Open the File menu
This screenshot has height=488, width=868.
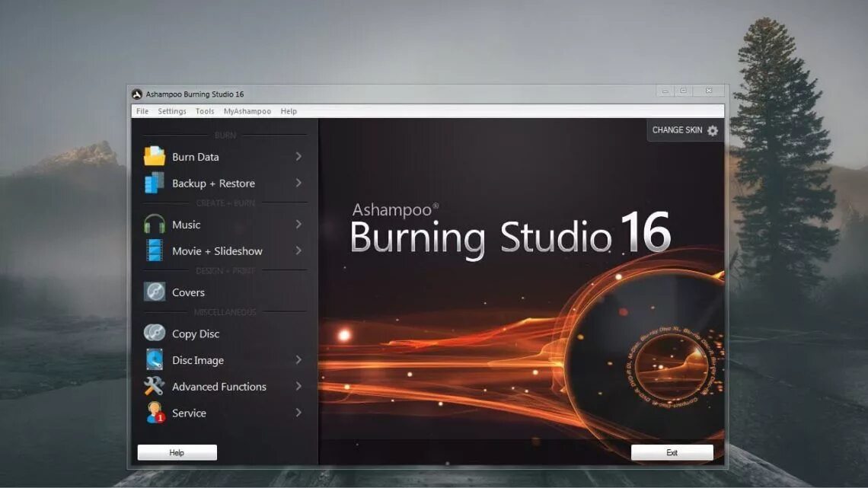point(142,110)
